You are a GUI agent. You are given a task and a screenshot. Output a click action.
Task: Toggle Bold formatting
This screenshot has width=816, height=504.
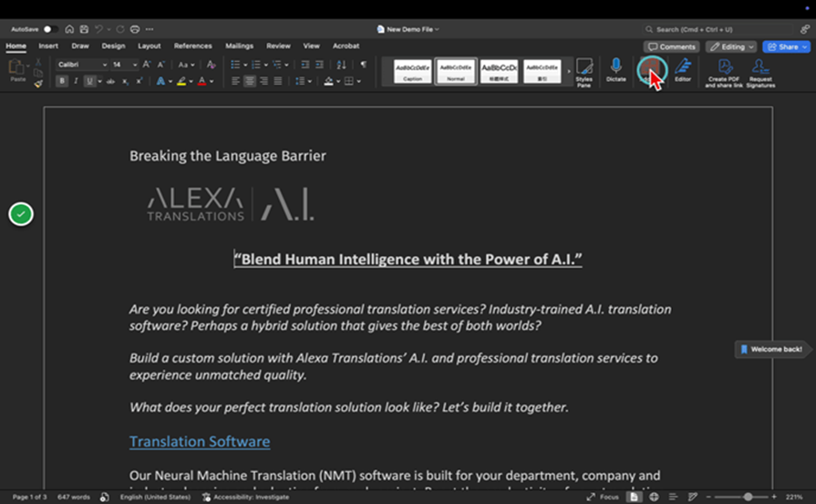pyautogui.click(x=62, y=81)
